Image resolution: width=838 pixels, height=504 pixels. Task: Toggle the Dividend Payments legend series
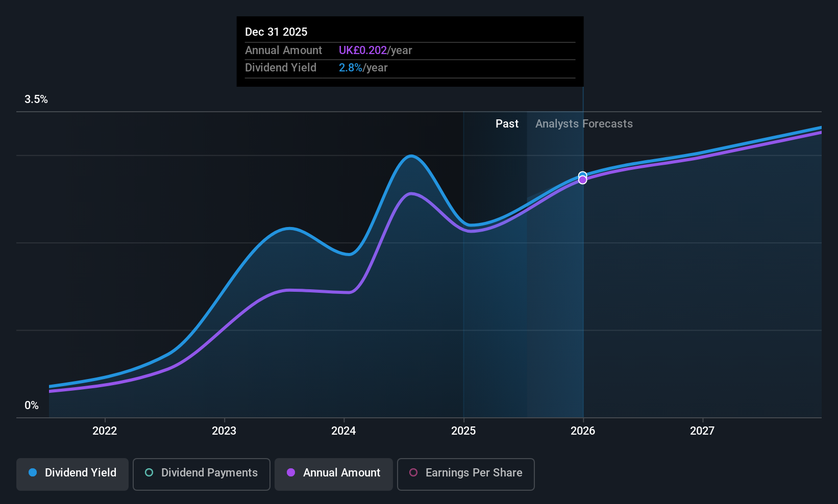coord(201,474)
